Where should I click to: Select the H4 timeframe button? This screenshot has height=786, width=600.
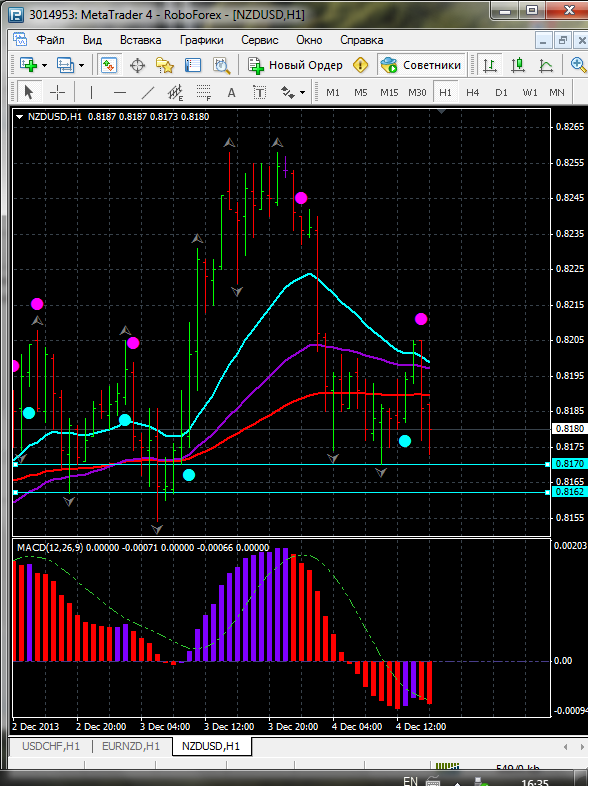coord(473,92)
